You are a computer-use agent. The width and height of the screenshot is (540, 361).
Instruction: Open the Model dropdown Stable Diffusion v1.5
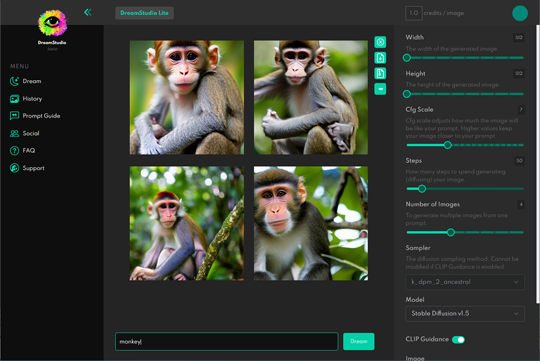pyautogui.click(x=465, y=313)
